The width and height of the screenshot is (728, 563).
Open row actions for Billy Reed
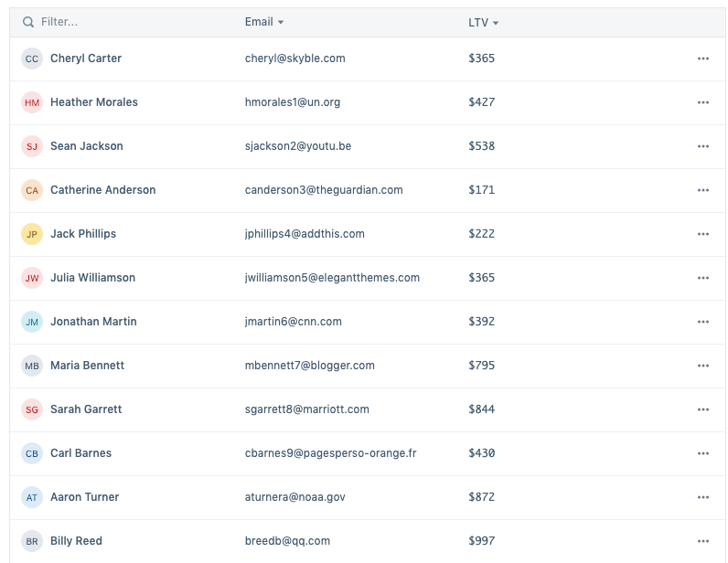coord(702,541)
